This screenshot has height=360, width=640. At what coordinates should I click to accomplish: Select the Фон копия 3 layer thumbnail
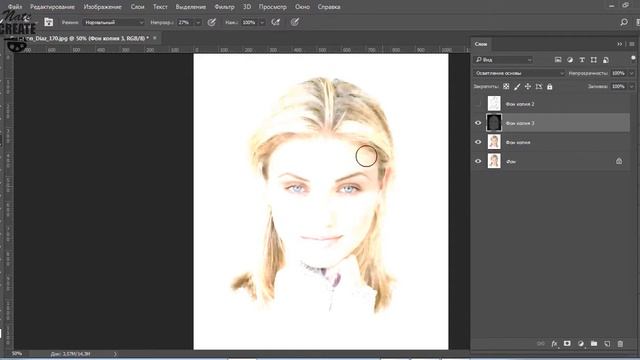tap(494, 123)
